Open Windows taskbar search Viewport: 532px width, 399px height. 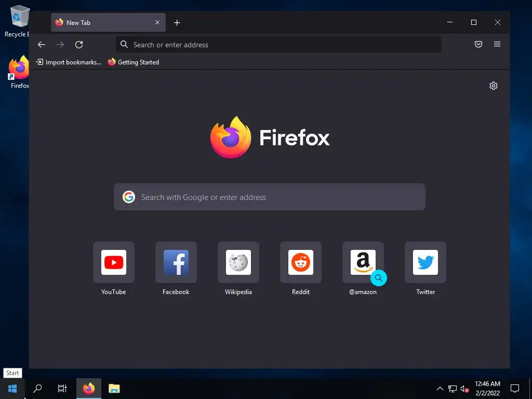point(37,389)
